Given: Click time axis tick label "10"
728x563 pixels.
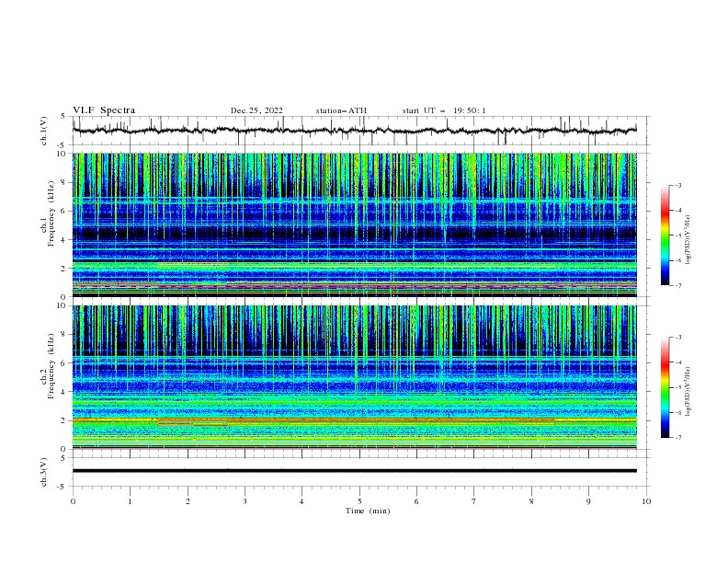Looking at the screenshot, I should point(646,501).
